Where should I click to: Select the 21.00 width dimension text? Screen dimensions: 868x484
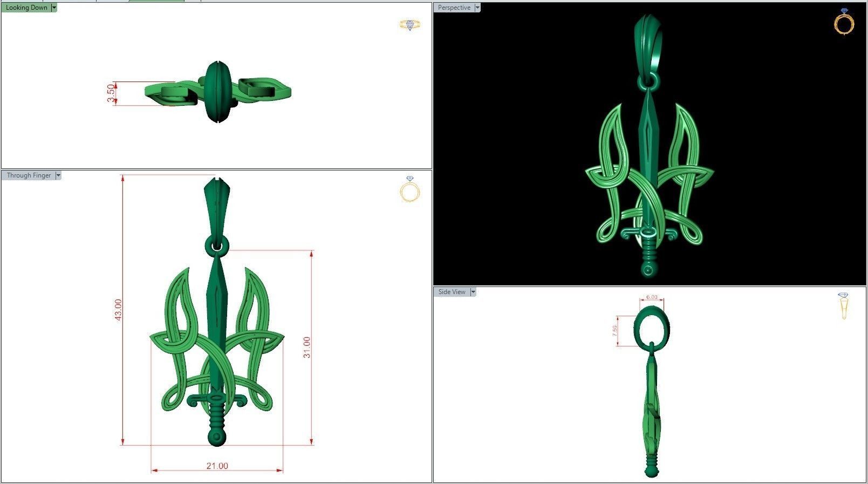217,466
